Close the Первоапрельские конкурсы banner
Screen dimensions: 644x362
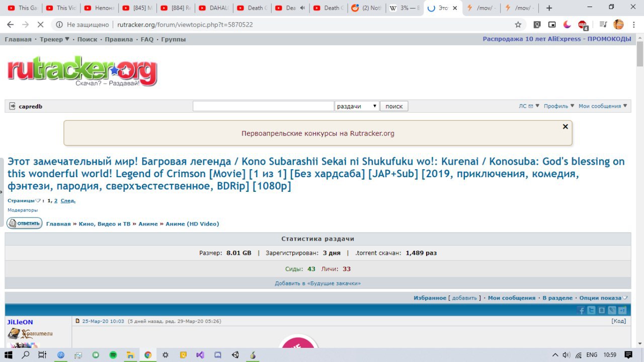tap(565, 126)
